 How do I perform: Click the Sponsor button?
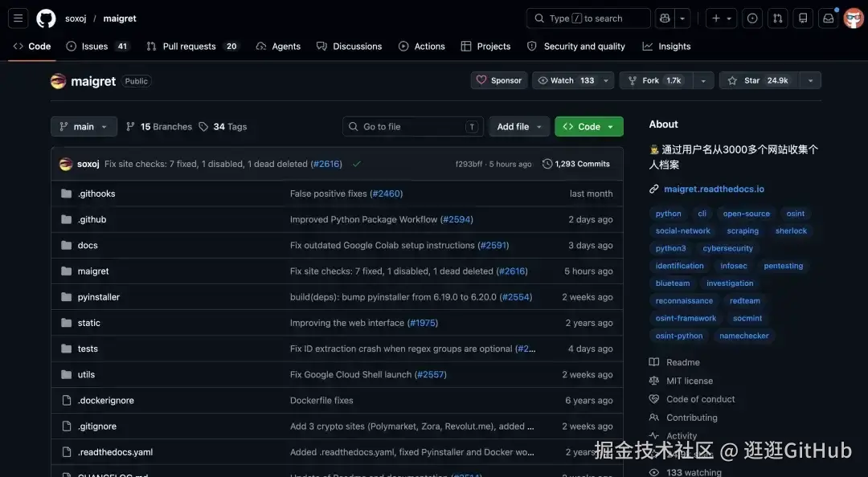(x=499, y=81)
